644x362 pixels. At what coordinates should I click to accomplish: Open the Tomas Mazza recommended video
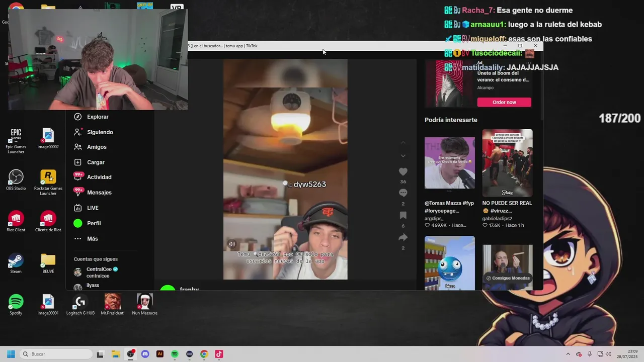[x=449, y=163]
